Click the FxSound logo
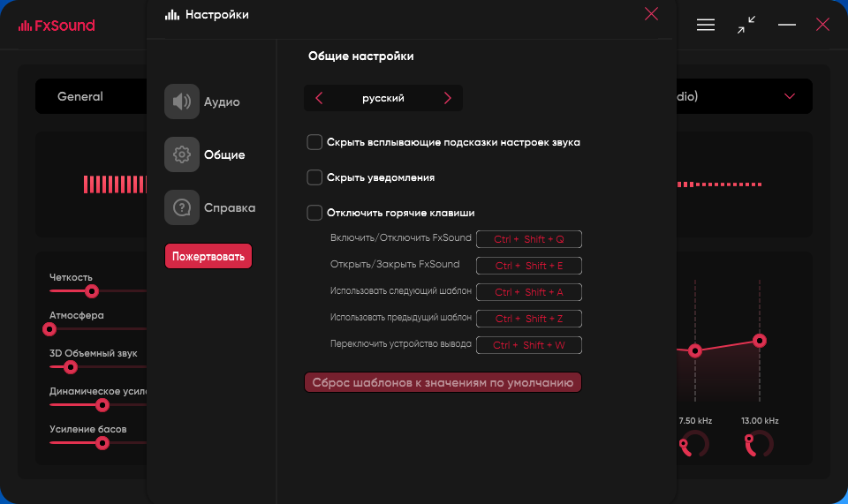This screenshot has width=848, height=504. (57, 26)
